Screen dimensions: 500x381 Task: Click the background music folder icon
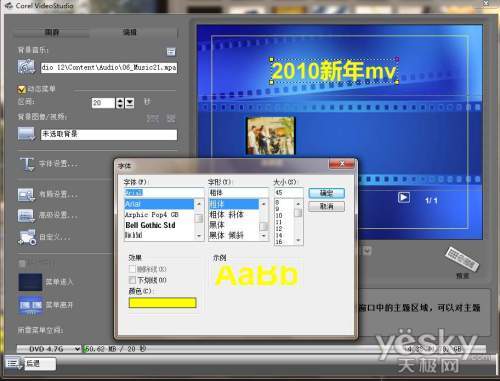(26, 67)
